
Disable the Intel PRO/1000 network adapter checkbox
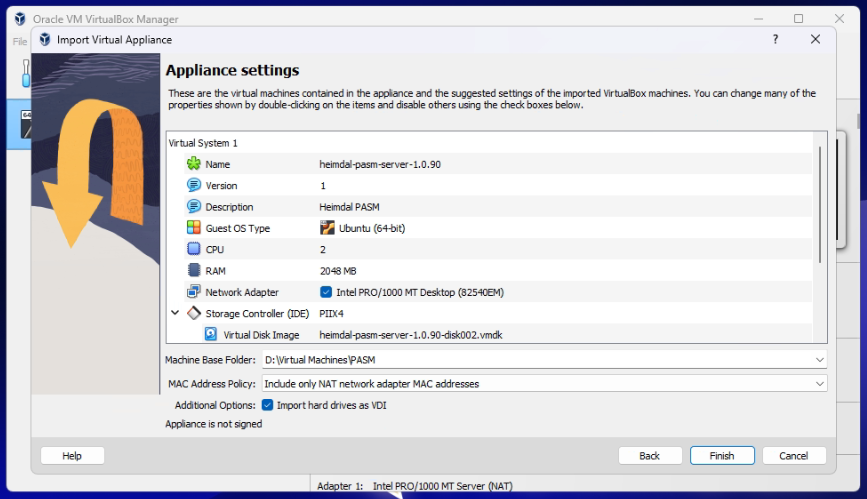(x=326, y=292)
